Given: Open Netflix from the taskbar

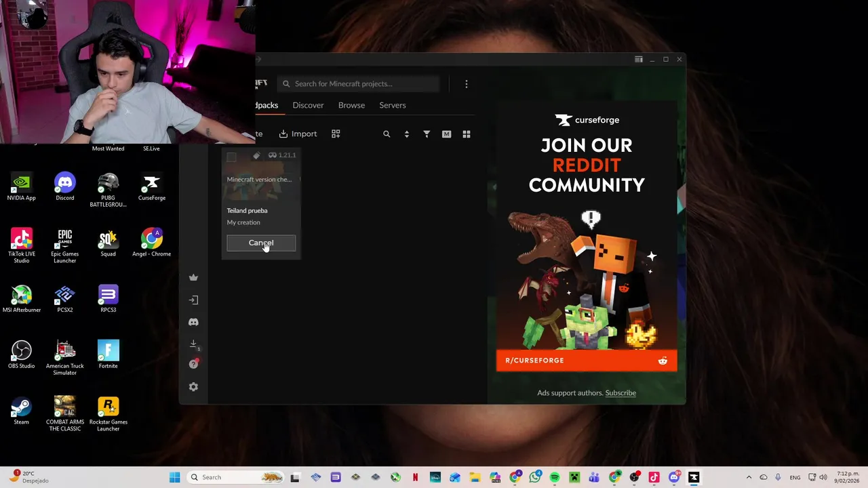Looking at the screenshot, I should [415, 477].
